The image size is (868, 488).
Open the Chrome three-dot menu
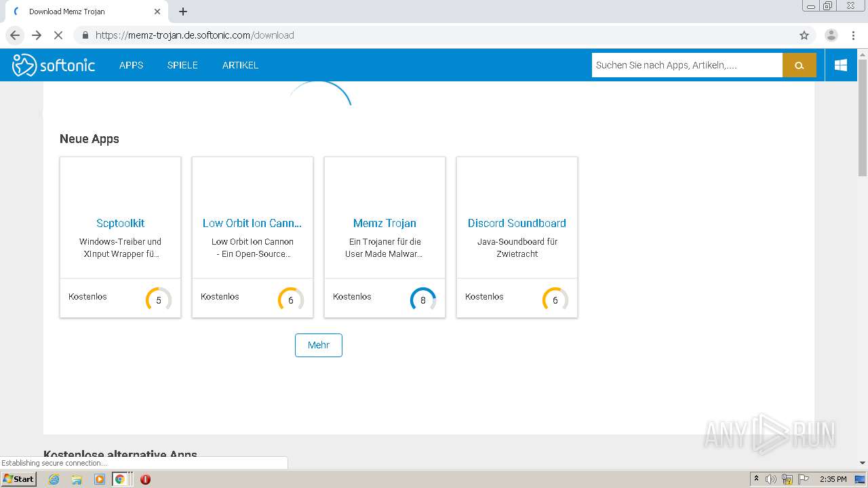[852, 35]
